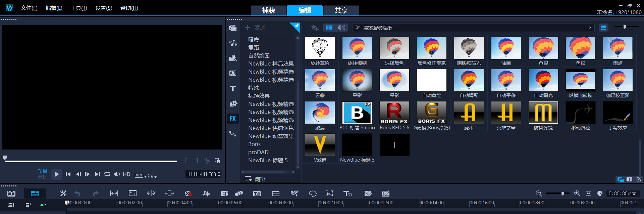Click the 3D Title editor icon

coord(347,194)
